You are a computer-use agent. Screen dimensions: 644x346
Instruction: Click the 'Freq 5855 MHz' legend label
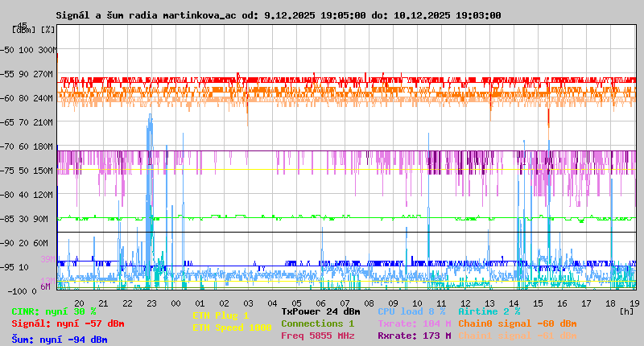click(x=317, y=336)
